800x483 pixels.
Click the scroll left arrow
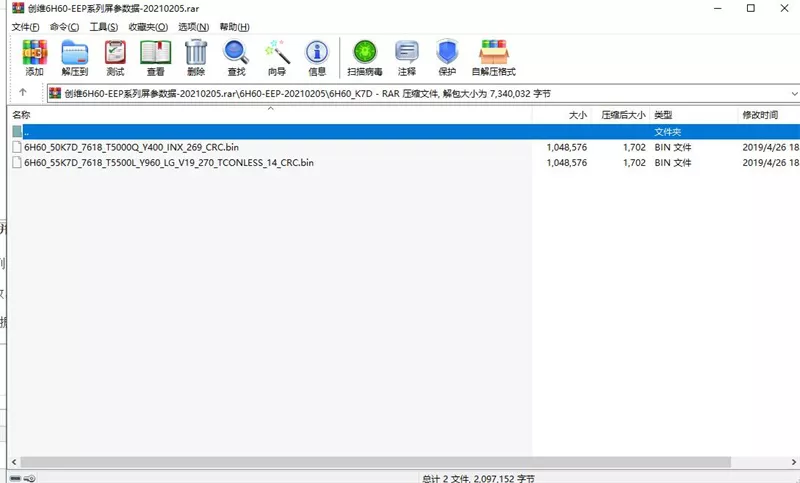click(14, 462)
